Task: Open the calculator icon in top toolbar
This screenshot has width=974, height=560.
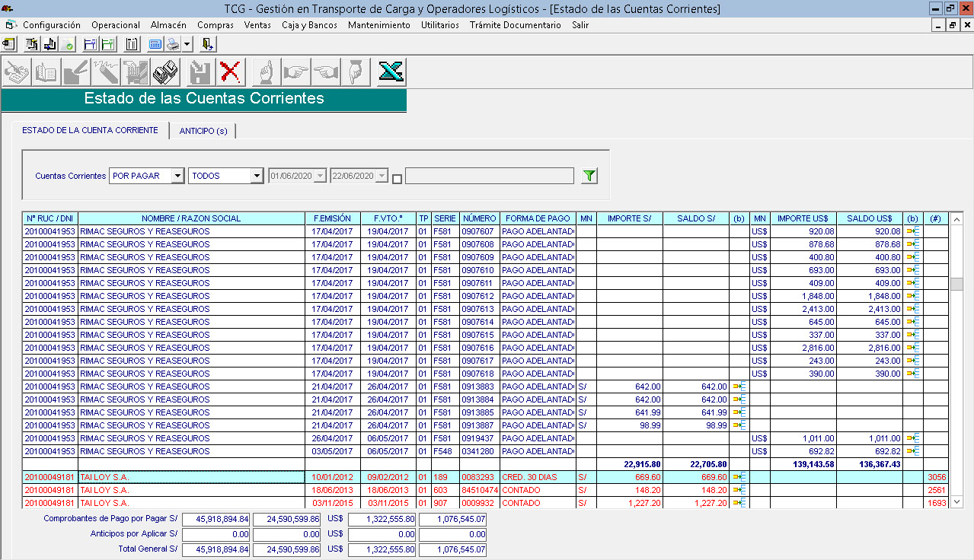Action: (155, 43)
